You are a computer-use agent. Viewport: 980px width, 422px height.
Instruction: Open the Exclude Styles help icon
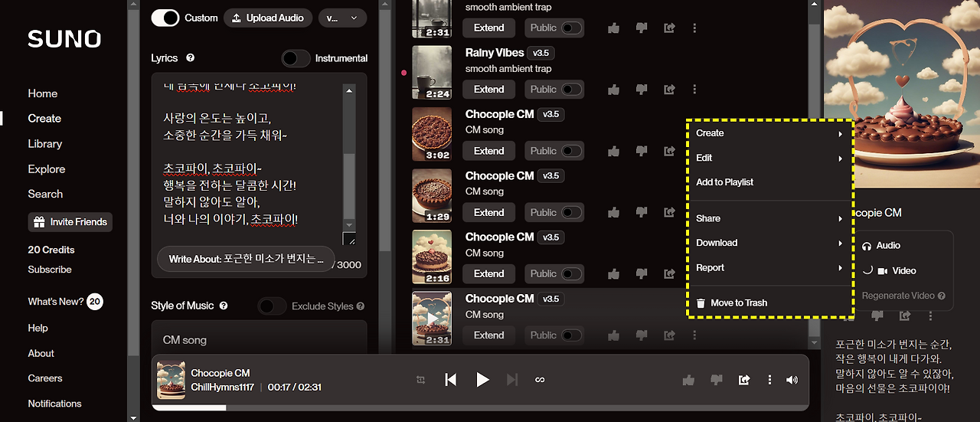360,306
